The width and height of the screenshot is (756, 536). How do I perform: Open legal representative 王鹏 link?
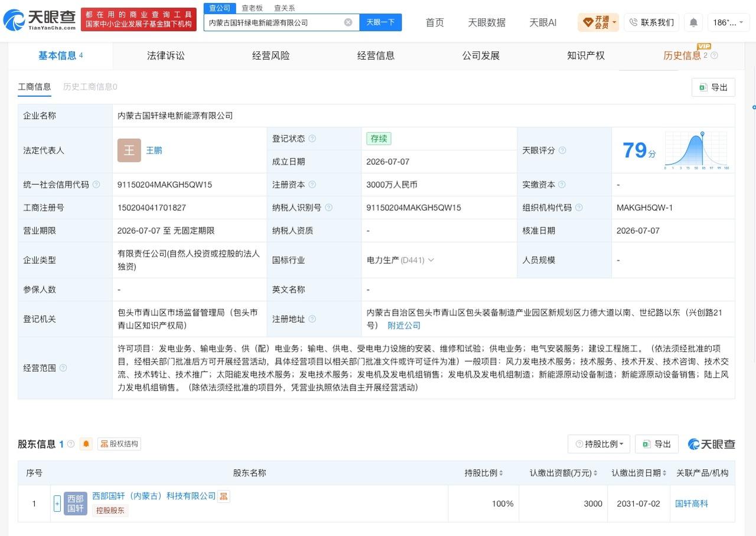[x=154, y=151]
